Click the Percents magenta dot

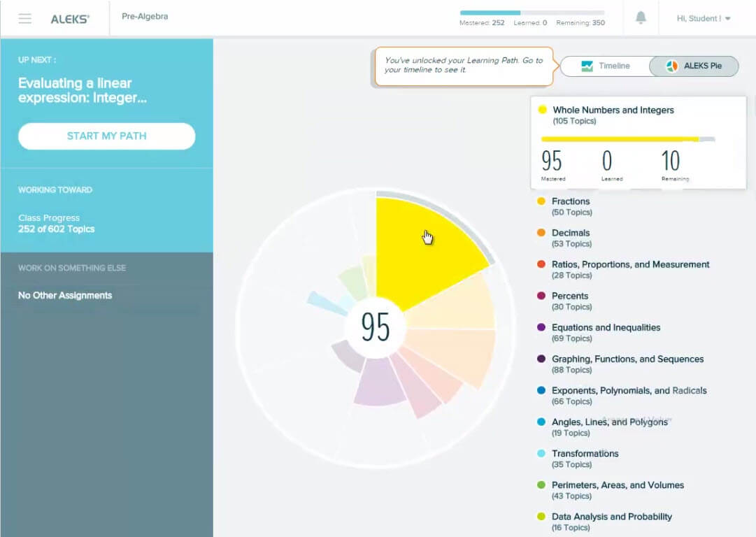(x=541, y=296)
